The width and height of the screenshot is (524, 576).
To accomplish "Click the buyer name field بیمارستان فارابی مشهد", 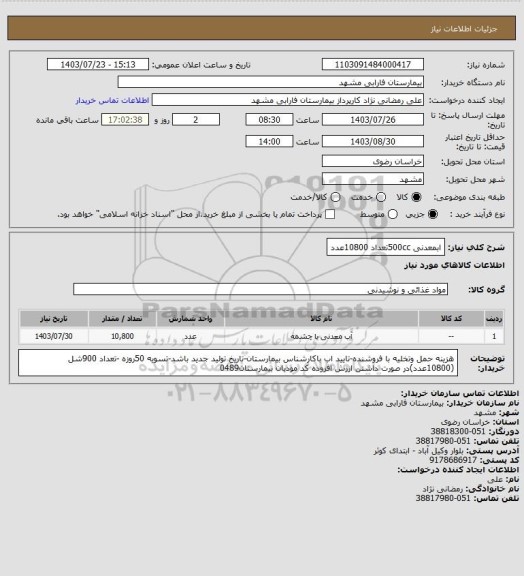I will (270, 82).
